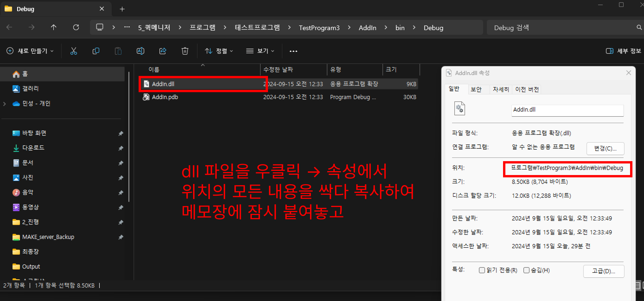Sort by 크기 column header
Image resolution: width=644 pixels, height=301 pixels.
(x=401, y=69)
